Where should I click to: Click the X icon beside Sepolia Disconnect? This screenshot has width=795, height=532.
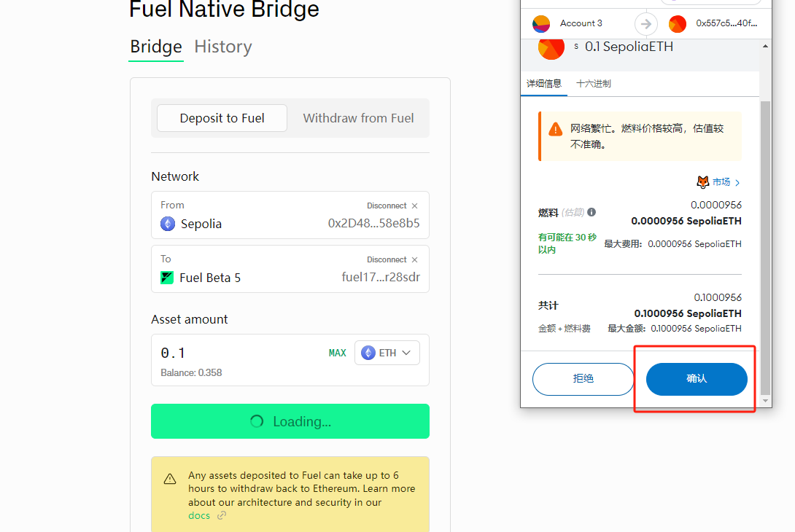click(x=415, y=206)
